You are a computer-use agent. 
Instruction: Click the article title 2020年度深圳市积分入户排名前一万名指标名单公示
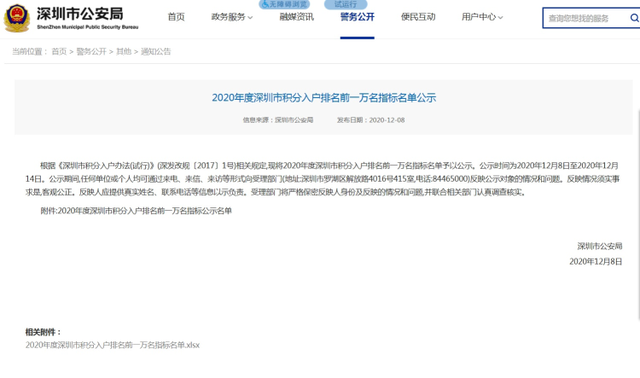[324, 98]
